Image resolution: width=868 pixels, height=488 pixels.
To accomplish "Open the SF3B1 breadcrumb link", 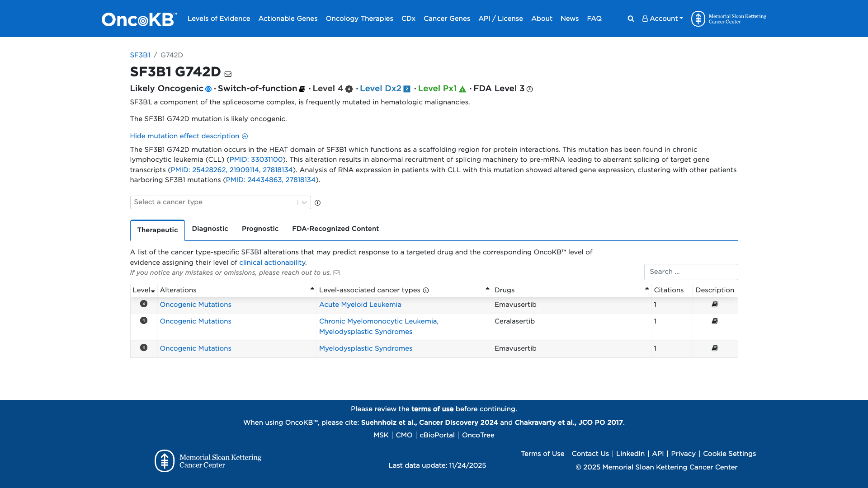I will coord(140,55).
